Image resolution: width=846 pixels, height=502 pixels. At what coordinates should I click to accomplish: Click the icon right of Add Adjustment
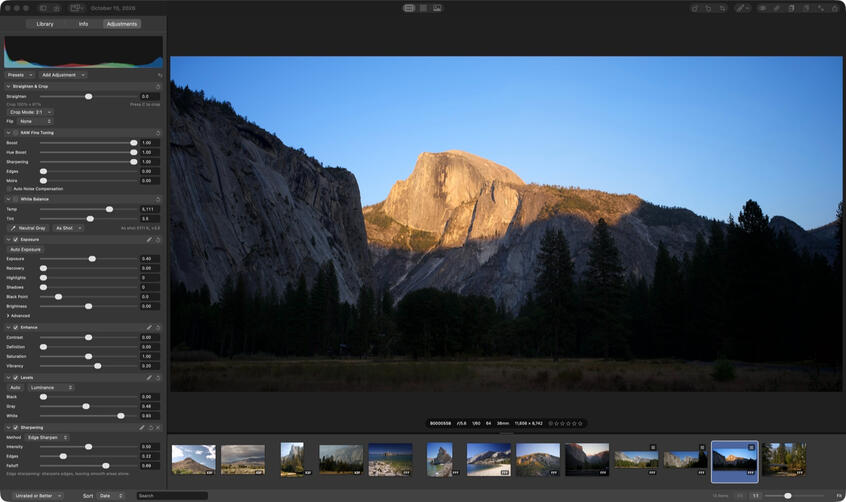[160, 75]
